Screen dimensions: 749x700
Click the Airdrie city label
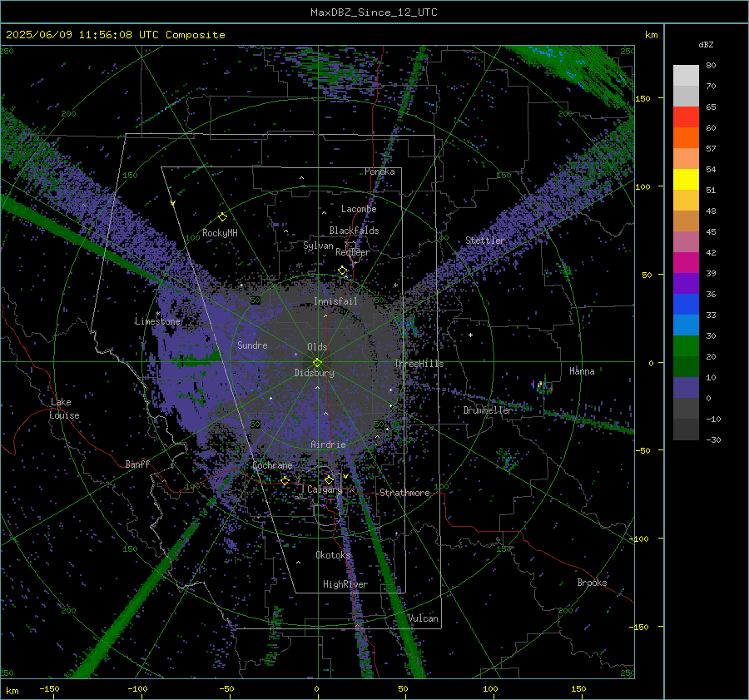coord(328,444)
